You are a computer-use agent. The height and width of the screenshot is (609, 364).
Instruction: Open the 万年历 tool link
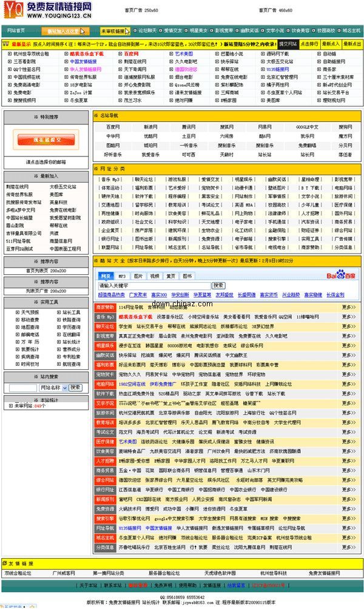pos(30,342)
